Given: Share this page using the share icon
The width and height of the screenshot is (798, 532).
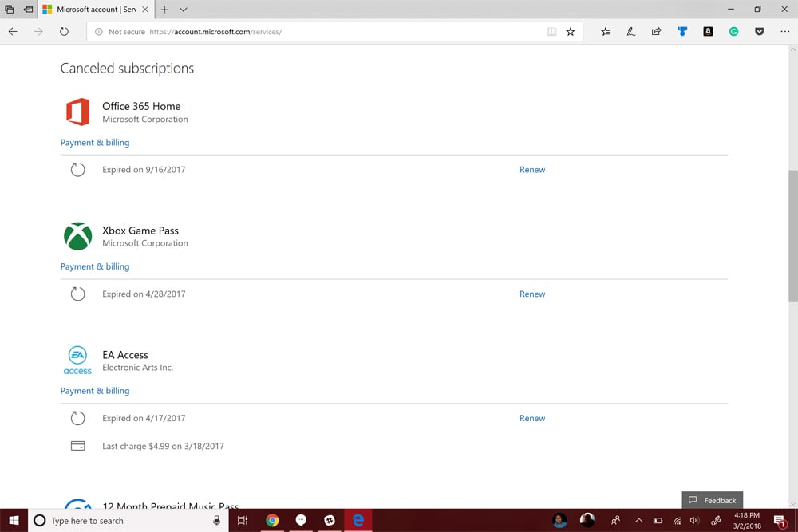Looking at the screenshot, I should tap(656, 31).
